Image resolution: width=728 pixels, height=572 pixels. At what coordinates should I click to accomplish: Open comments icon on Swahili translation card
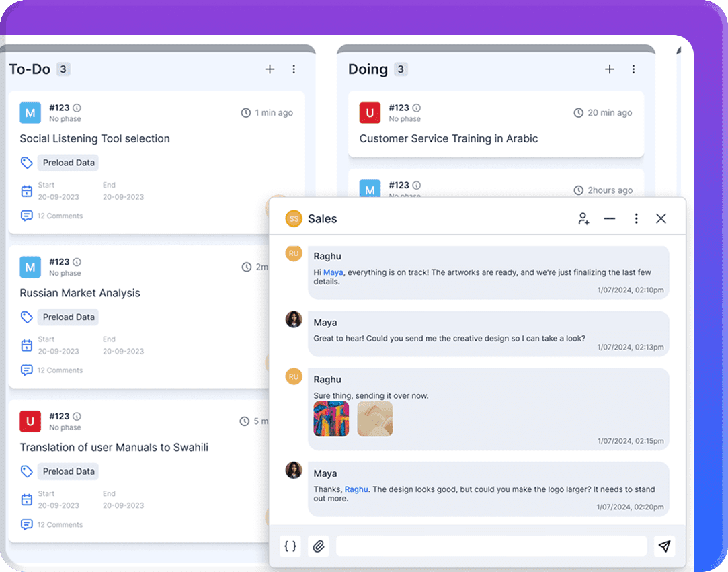[x=26, y=524]
